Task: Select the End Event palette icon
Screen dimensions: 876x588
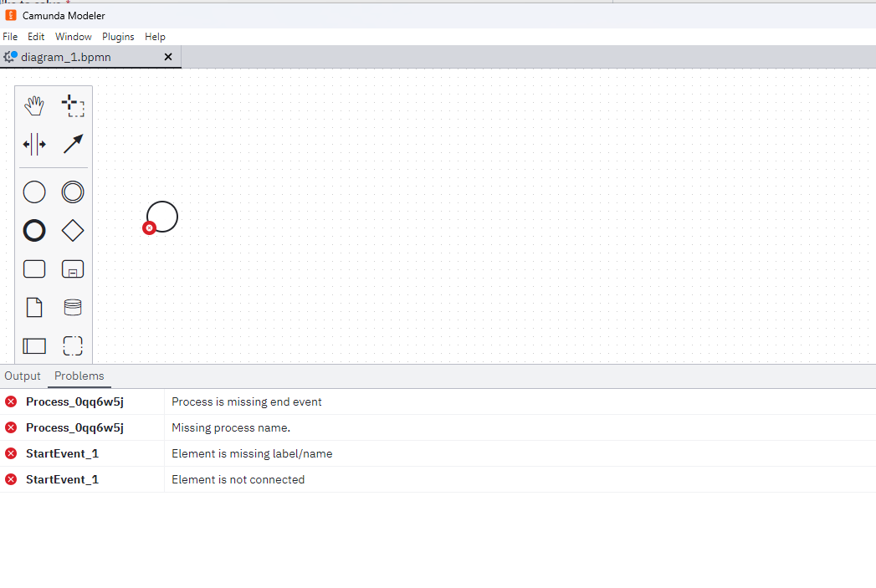Action: tap(33, 230)
